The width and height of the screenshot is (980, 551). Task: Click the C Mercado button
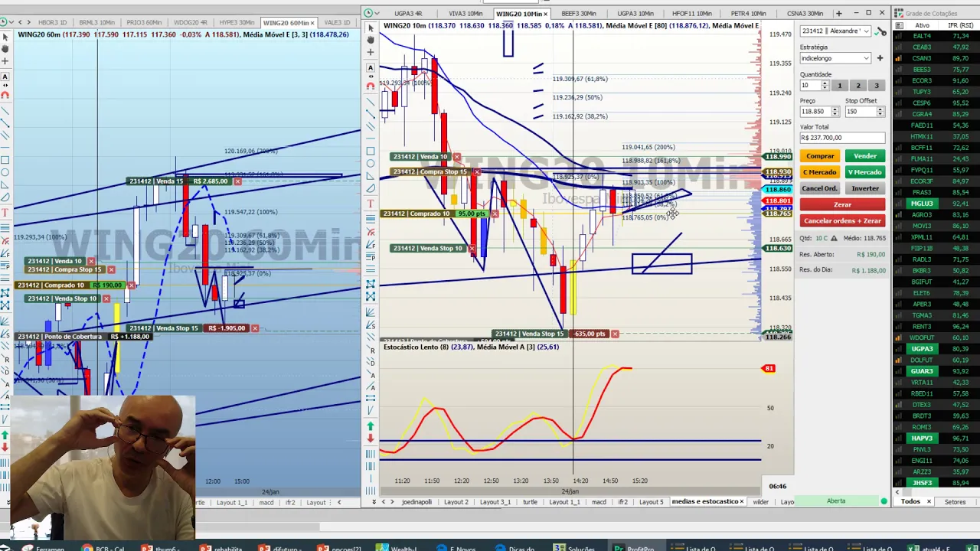[x=820, y=172]
